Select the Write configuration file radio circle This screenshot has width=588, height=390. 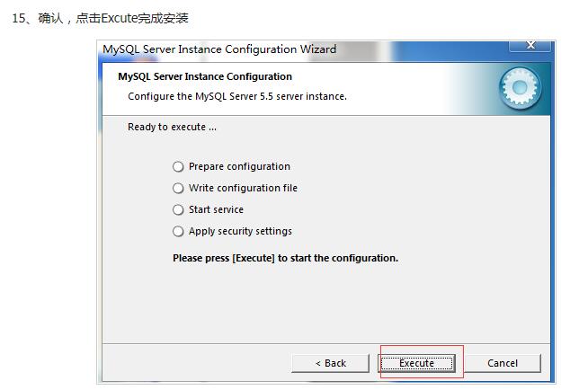point(178,188)
